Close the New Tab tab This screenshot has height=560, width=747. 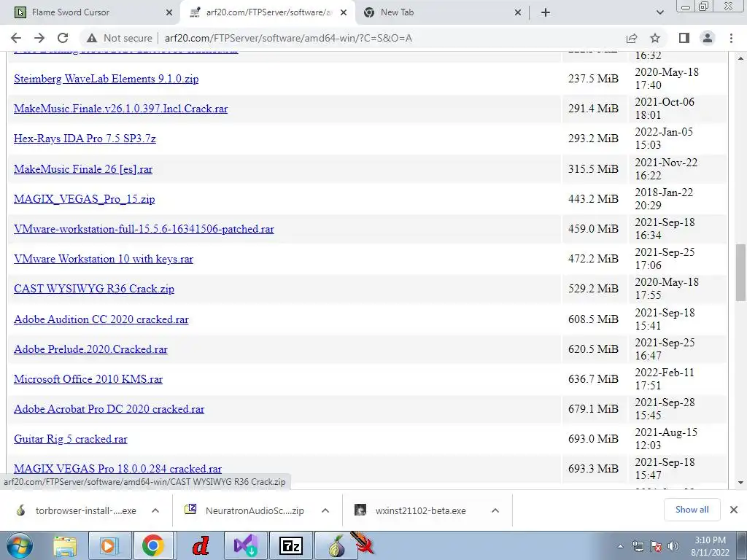[518, 12]
